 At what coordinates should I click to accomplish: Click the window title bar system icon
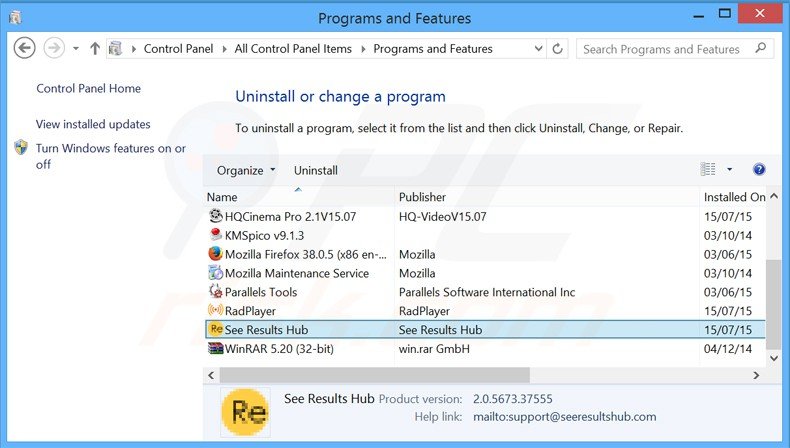(x=15, y=18)
